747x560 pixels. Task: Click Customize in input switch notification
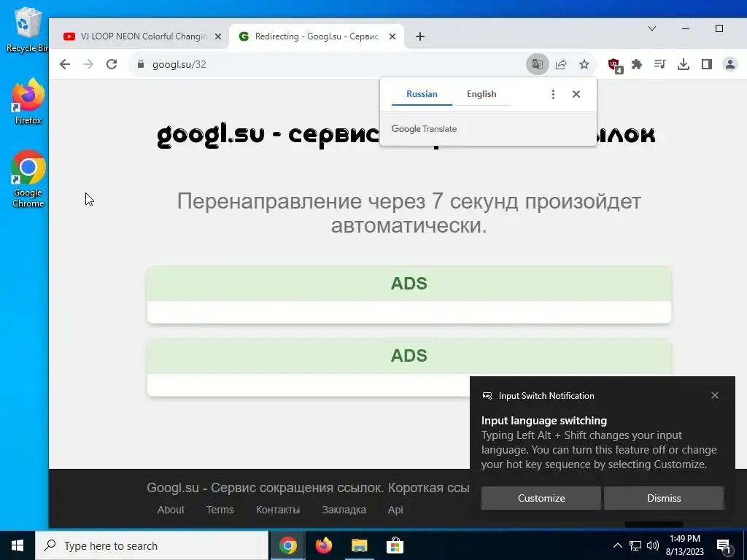[x=541, y=498]
